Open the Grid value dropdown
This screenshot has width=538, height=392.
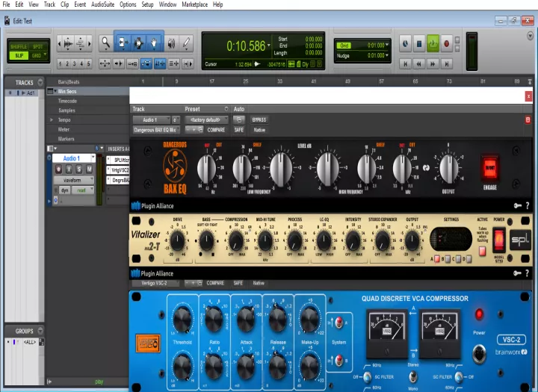coord(387,45)
